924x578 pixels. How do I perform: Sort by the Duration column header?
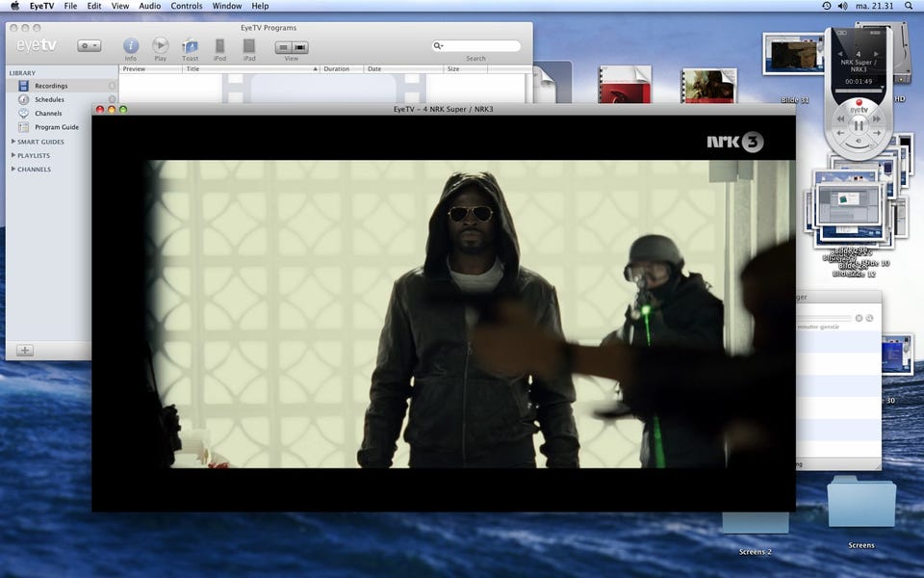click(x=342, y=69)
